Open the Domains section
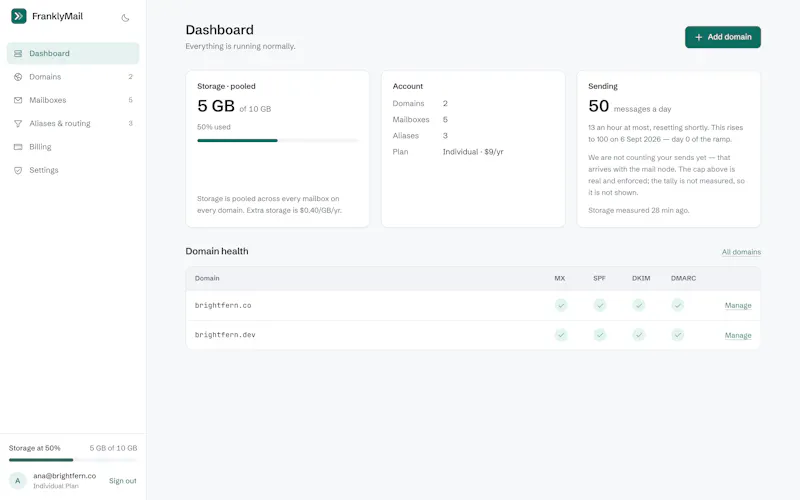 point(73,77)
